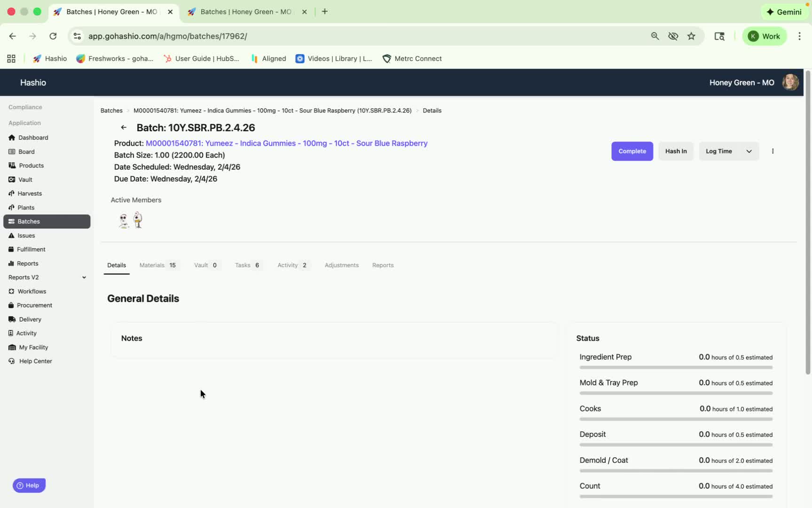Open the Board sidebar item
The image size is (812, 508).
tap(22, 152)
